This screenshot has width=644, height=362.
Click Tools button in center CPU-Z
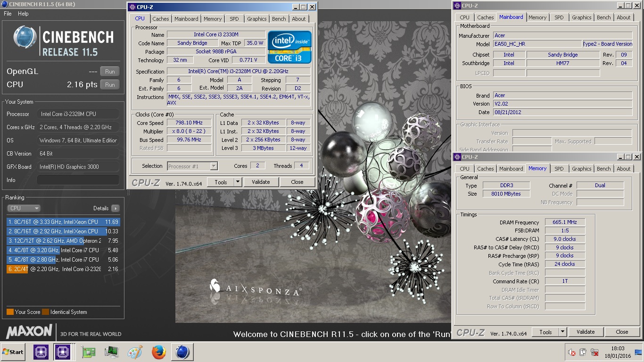coord(221,182)
